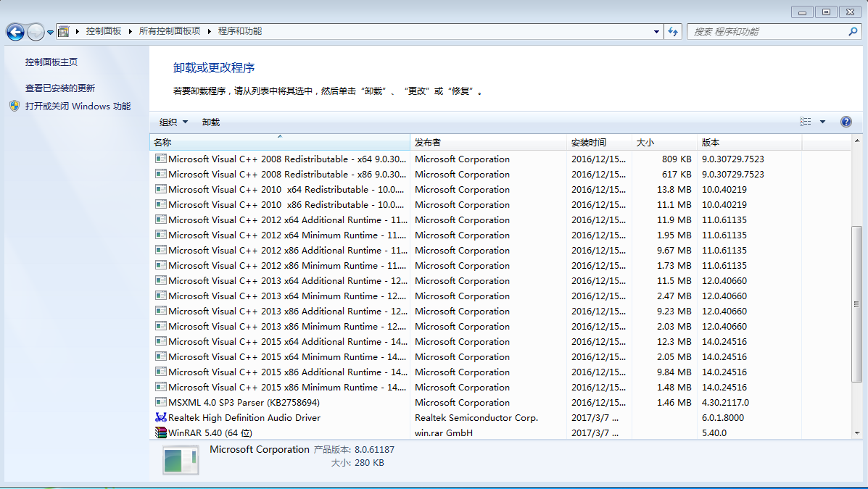Select the Realtek High Definition Audio Driver icon
Image resolution: width=868 pixels, height=489 pixels.
click(x=161, y=418)
